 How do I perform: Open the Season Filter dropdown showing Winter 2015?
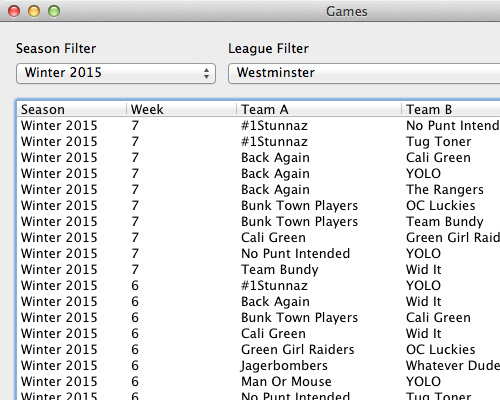[x=116, y=73]
